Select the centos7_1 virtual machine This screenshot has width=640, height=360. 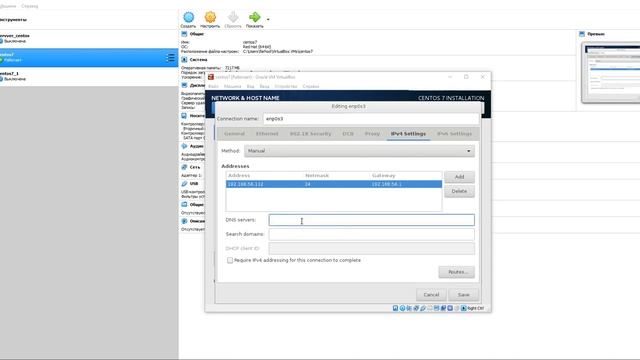pos(89,76)
